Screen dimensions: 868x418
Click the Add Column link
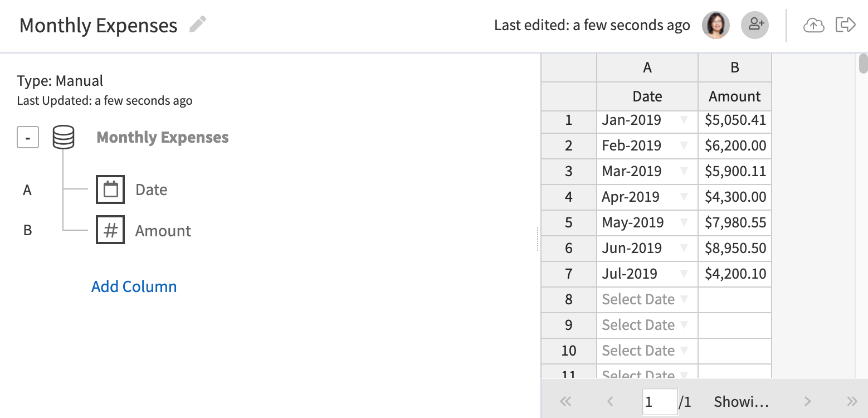134,286
